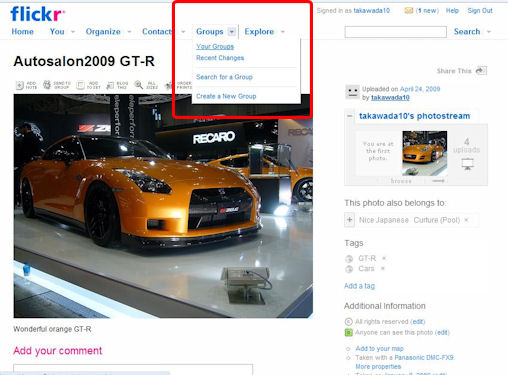
Task: Click the Add a tag link
Action: [359, 286]
